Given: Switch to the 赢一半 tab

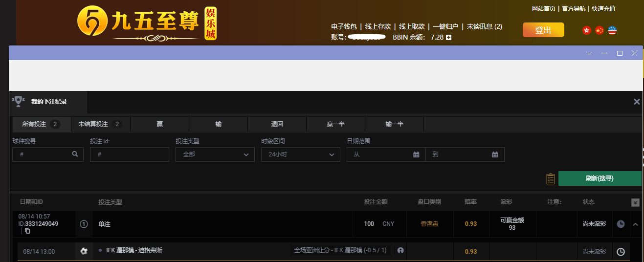Looking at the screenshot, I should [336, 124].
